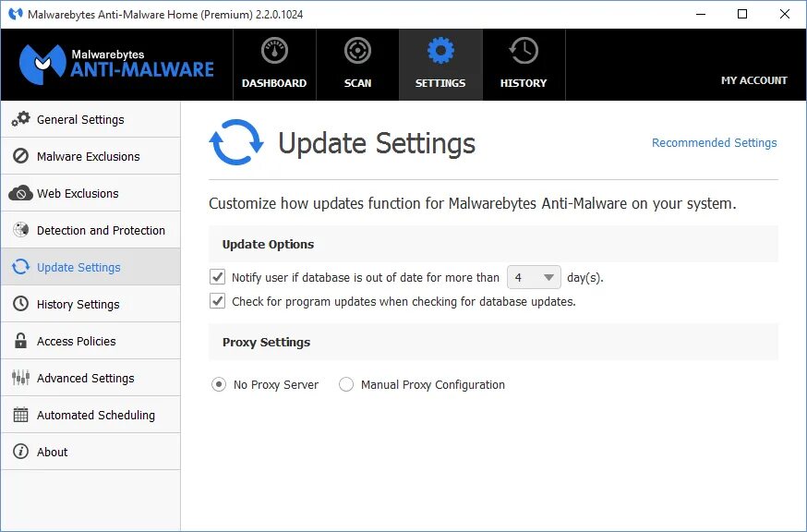Uncheck database out of date notification
807x532 pixels.
[216, 276]
